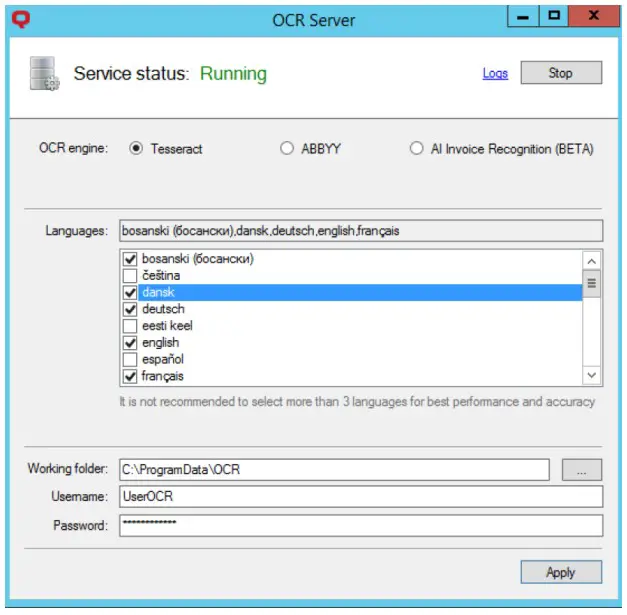The width and height of the screenshot is (627, 615).
Task: Click the red app logo in title bar
Action: tap(21, 19)
